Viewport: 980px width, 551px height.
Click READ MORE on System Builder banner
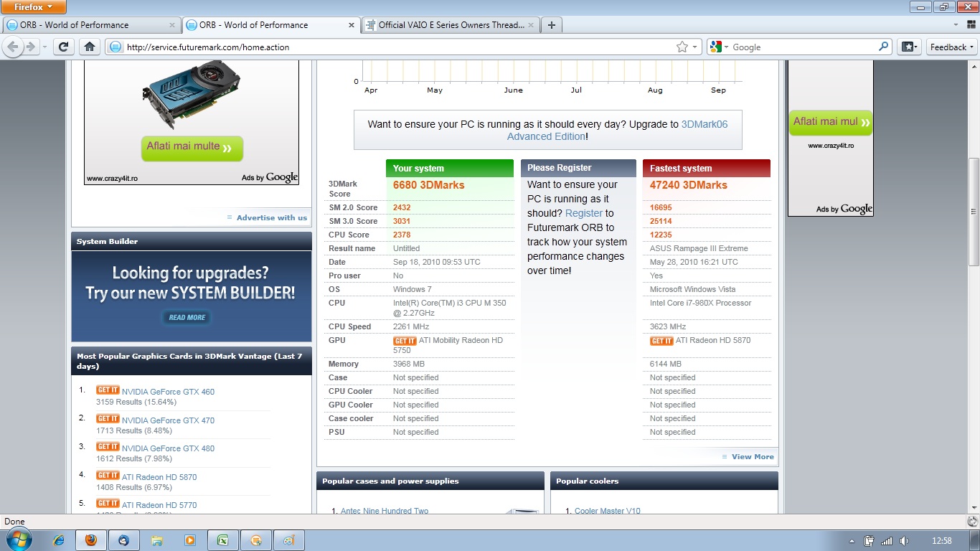pyautogui.click(x=187, y=317)
